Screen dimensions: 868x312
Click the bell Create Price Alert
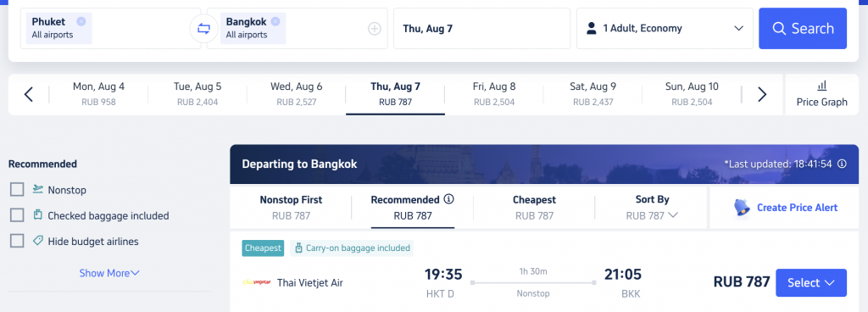(743, 208)
